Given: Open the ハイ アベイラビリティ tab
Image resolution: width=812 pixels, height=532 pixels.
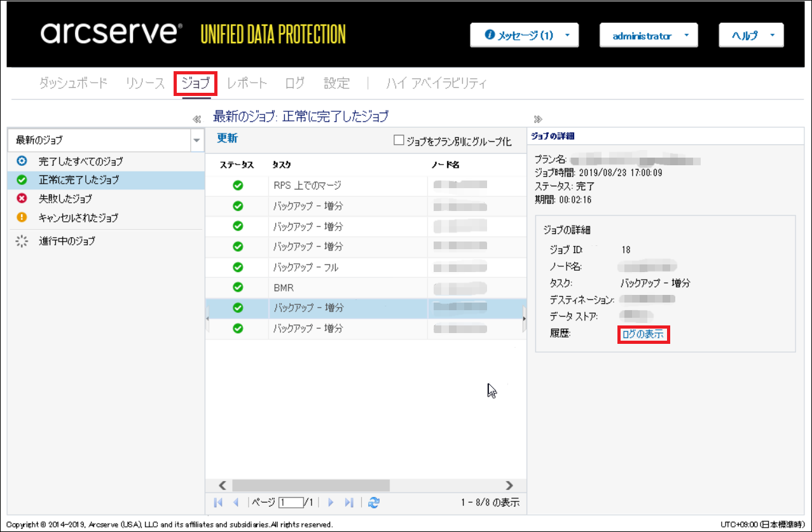Looking at the screenshot, I should tap(437, 83).
